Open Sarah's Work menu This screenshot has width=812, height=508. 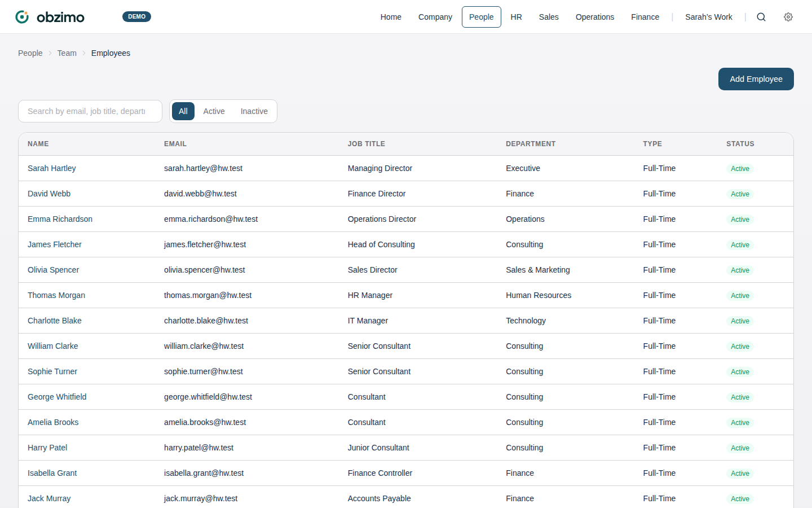(x=709, y=17)
